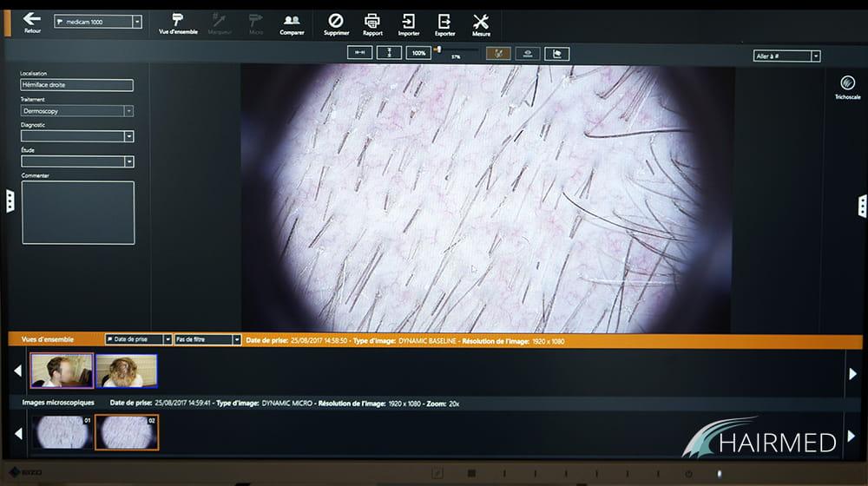Expand the Diagnostic dropdown
The width and height of the screenshot is (868, 486).
point(128,136)
